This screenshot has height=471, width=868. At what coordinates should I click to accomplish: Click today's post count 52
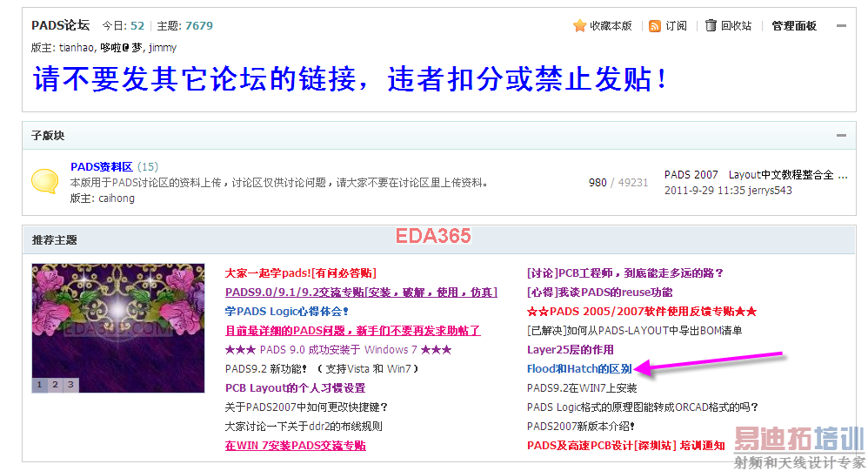pos(137,25)
